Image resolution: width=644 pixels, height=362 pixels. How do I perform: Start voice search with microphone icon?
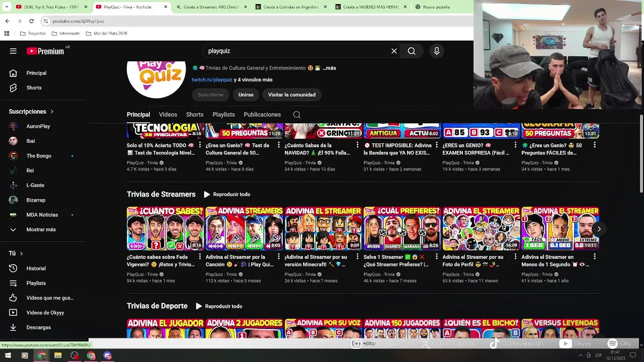point(437,51)
